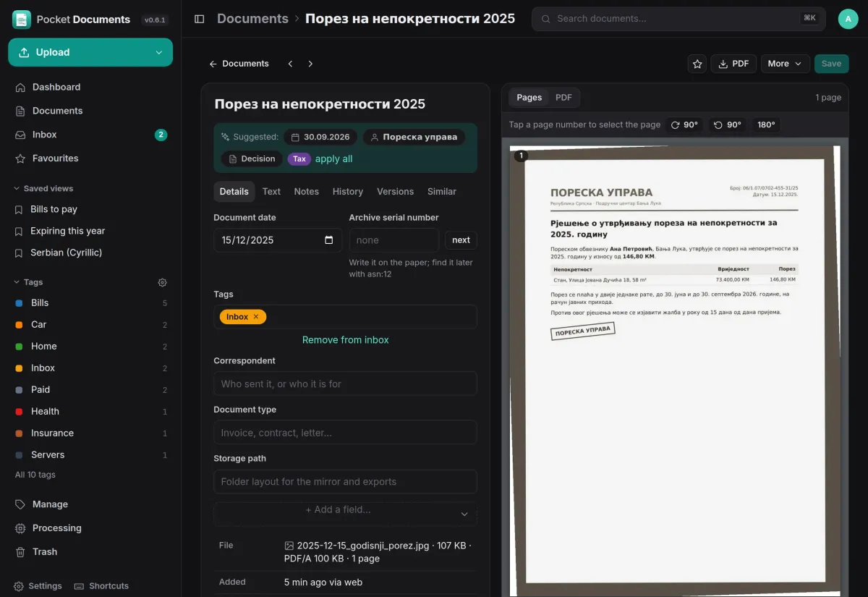Collapse the Saved views section
This screenshot has height=597, width=868.
pyautogui.click(x=43, y=188)
